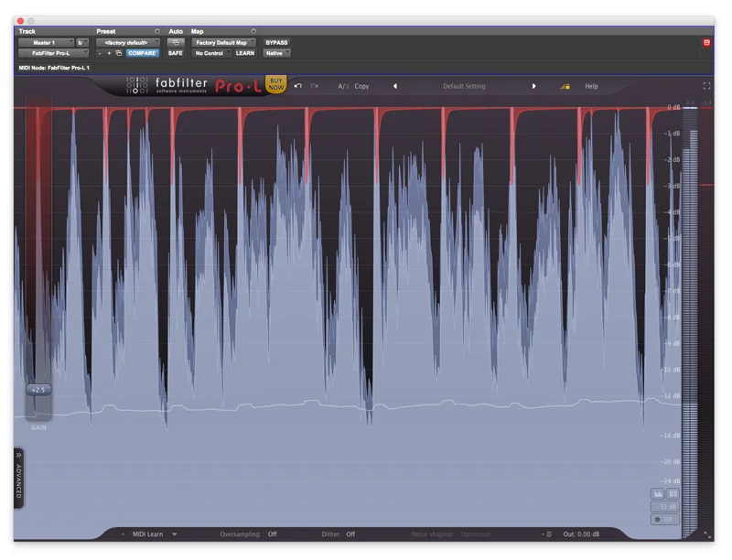732x560 pixels.
Task: Go to the previous preset arrow
Action: (x=395, y=86)
